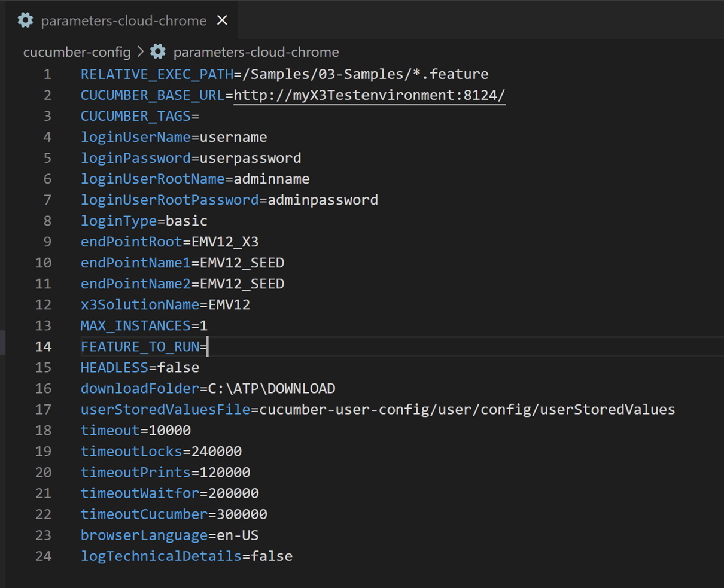Click the breadcrumb chevron separator
This screenshot has height=588, width=724.
coord(141,52)
